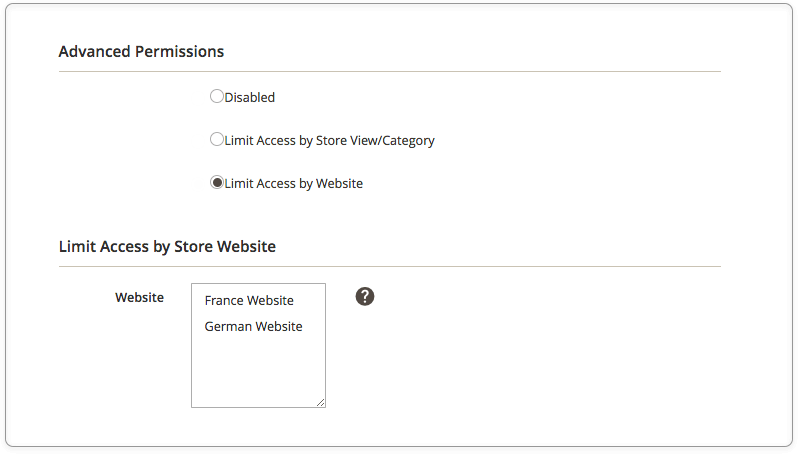Choose Limit Access by Store View/Category radio

(217, 139)
